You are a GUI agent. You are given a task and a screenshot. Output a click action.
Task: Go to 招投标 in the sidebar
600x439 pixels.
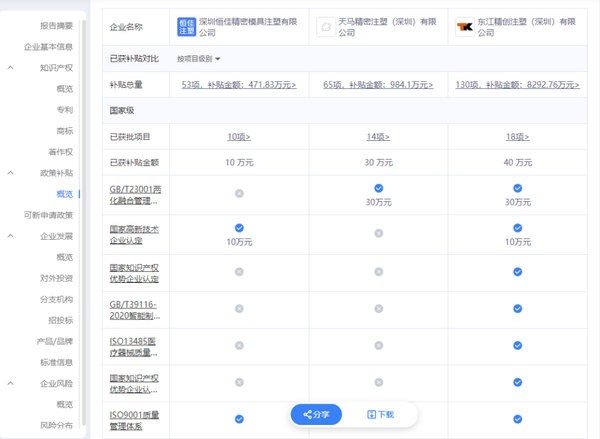click(x=60, y=320)
